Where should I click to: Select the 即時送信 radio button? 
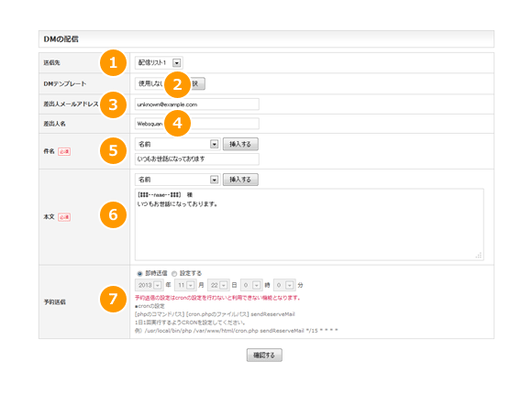pyautogui.click(x=139, y=274)
